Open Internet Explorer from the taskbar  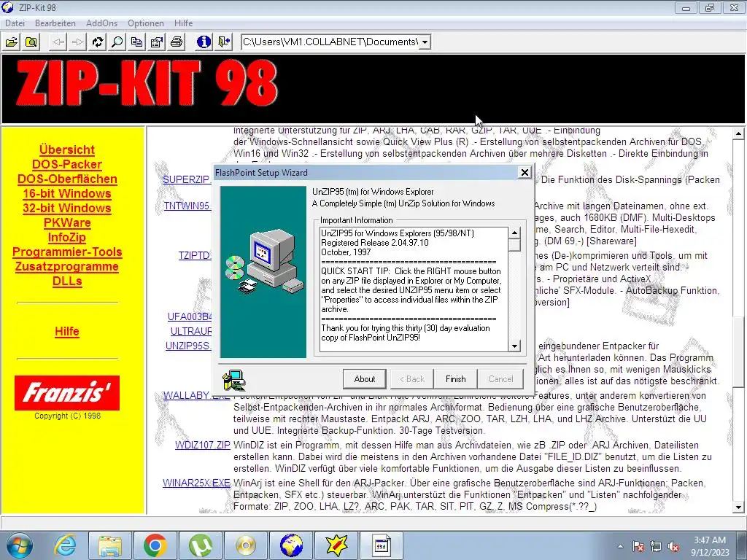(64, 545)
